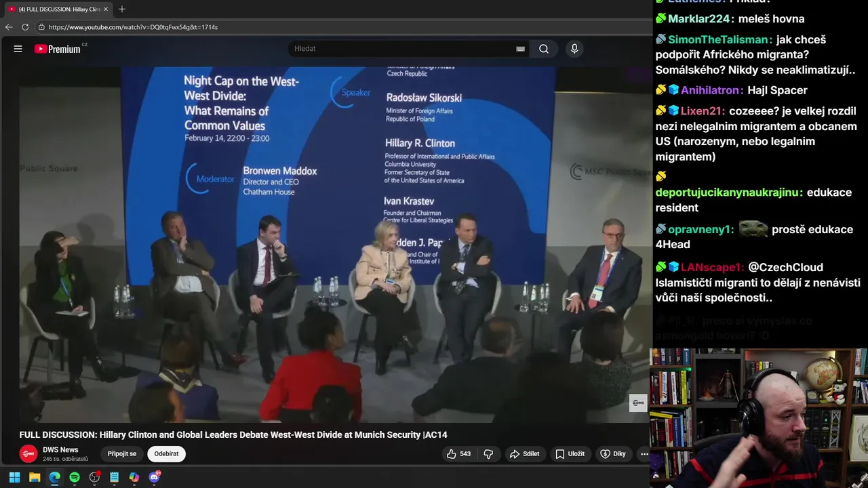Switch to Microsoft Edge in taskbar
This screenshot has width=868, height=488.
[x=54, y=477]
